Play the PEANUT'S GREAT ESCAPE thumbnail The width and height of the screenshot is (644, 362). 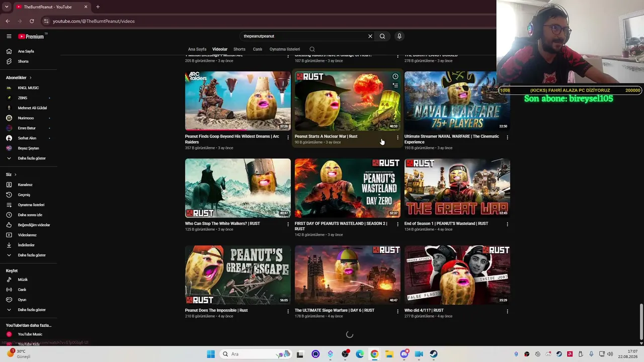click(x=237, y=275)
